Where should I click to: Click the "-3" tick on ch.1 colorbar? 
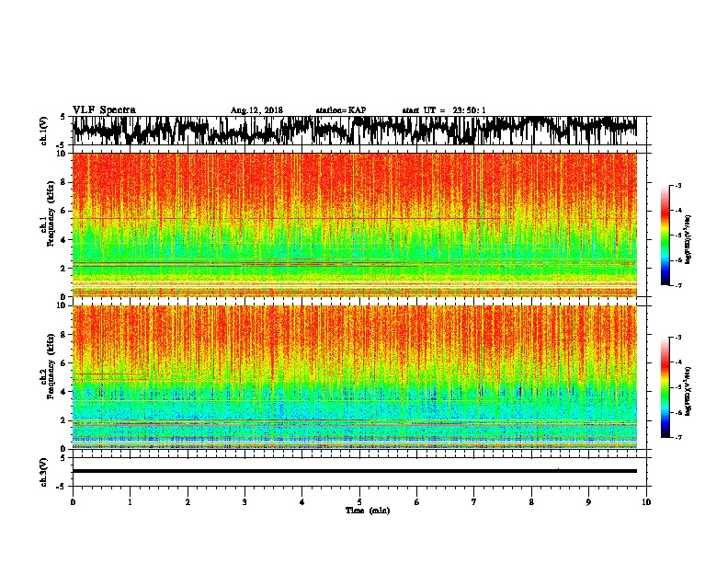click(x=677, y=186)
